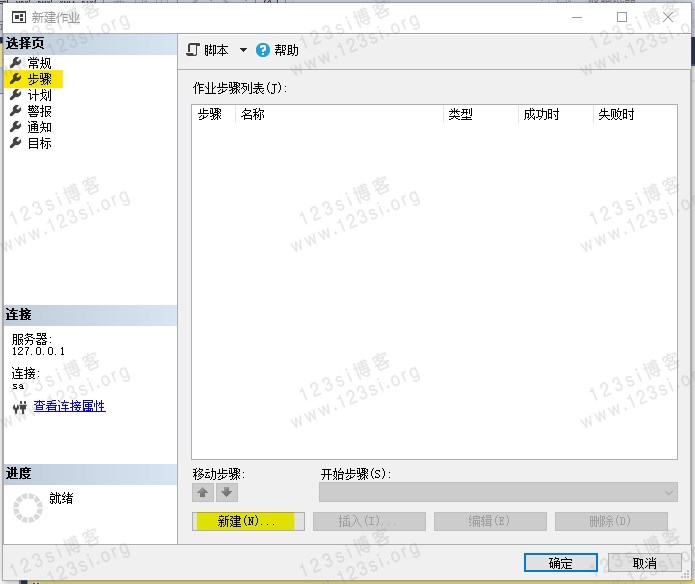Click the 编辑(E) button
This screenshot has width=695, height=584.
click(490, 522)
